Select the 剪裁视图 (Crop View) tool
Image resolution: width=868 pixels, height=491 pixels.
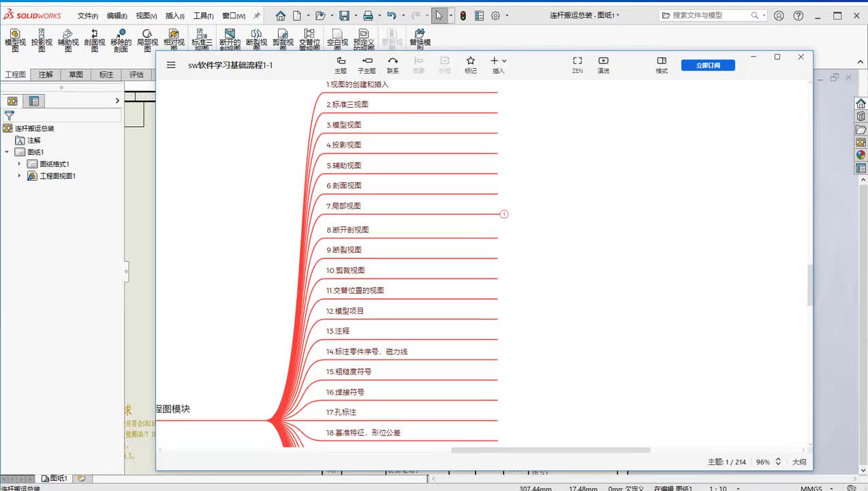tap(283, 40)
